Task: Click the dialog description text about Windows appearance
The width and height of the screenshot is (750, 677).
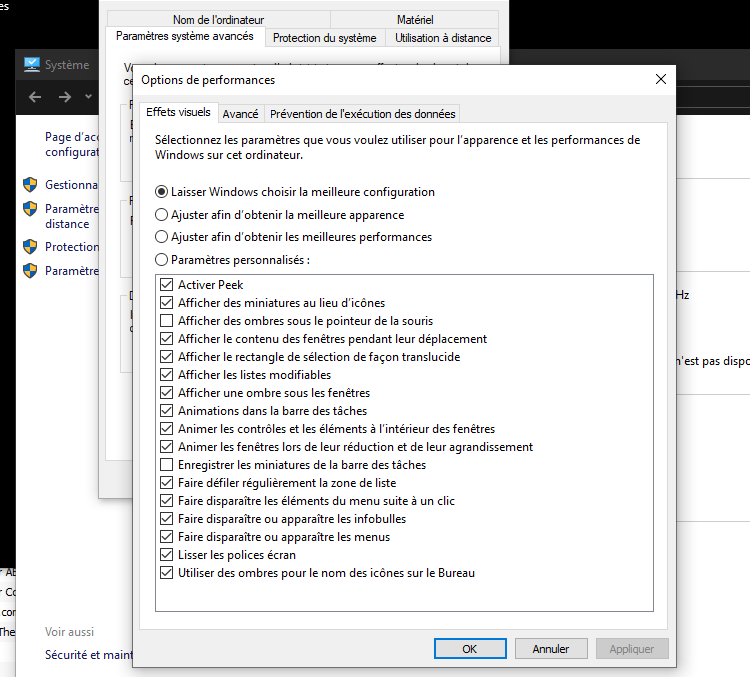Action: point(397,147)
